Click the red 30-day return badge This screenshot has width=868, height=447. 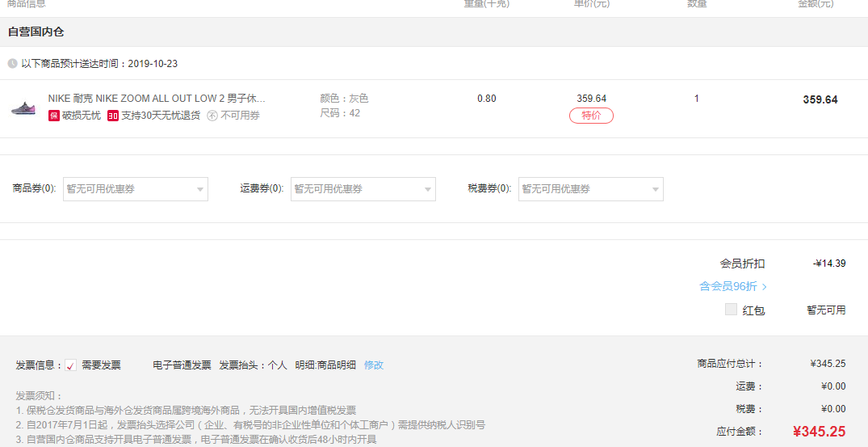tap(113, 116)
